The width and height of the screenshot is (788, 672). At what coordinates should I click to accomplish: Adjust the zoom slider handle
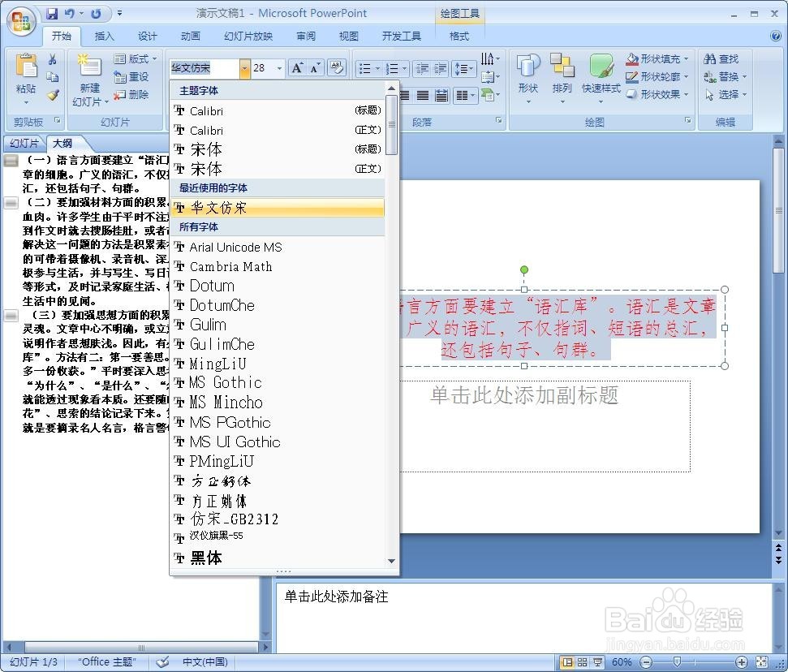677,661
